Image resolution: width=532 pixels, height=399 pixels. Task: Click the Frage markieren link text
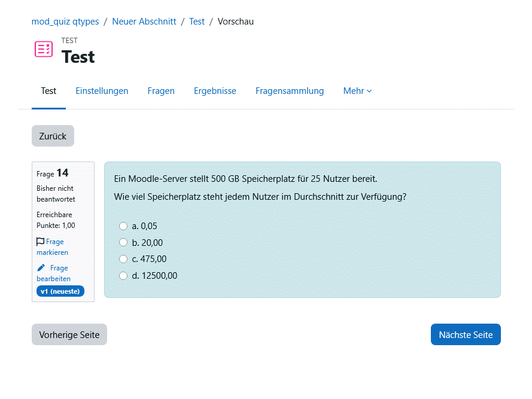52,247
